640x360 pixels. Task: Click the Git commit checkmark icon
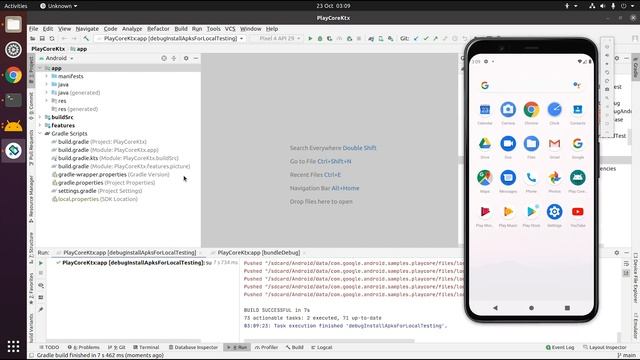click(426, 38)
